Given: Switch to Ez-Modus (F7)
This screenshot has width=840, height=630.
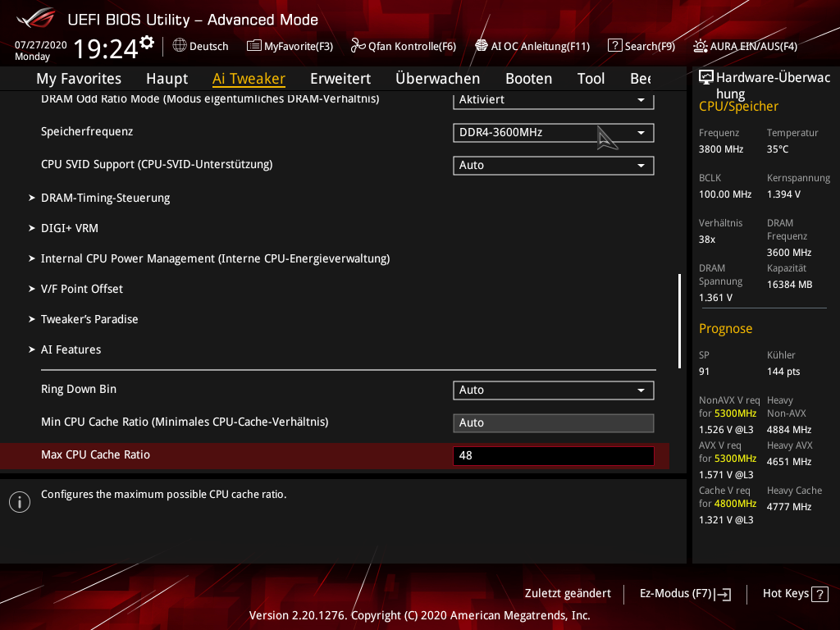Looking at the screenshot, I should [686, 594].
